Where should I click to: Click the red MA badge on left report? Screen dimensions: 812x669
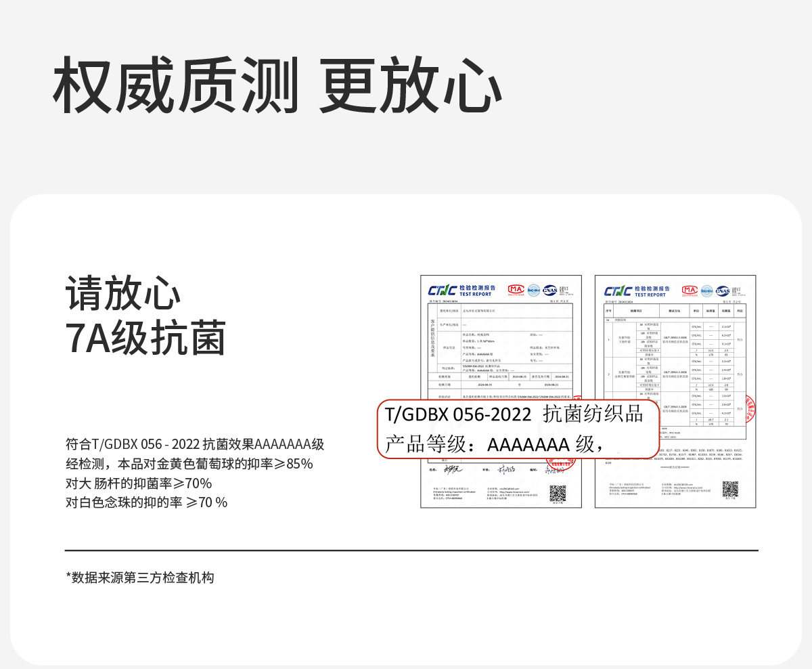(516, 290)
